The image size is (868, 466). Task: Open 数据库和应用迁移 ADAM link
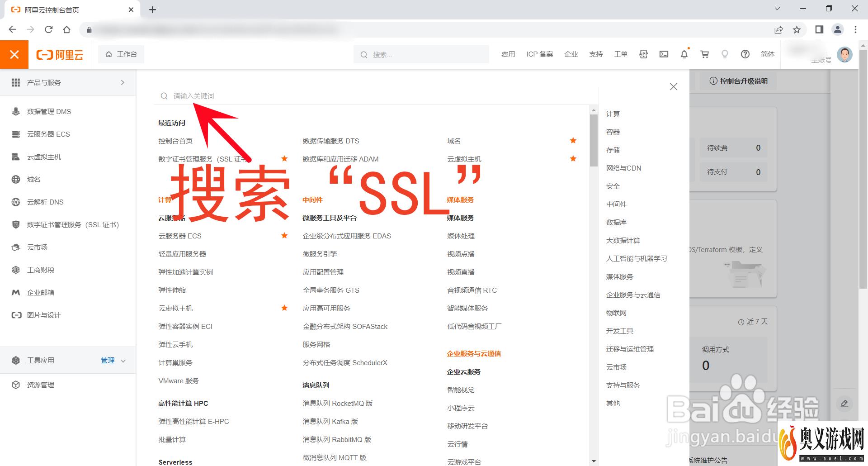(341, 159)
